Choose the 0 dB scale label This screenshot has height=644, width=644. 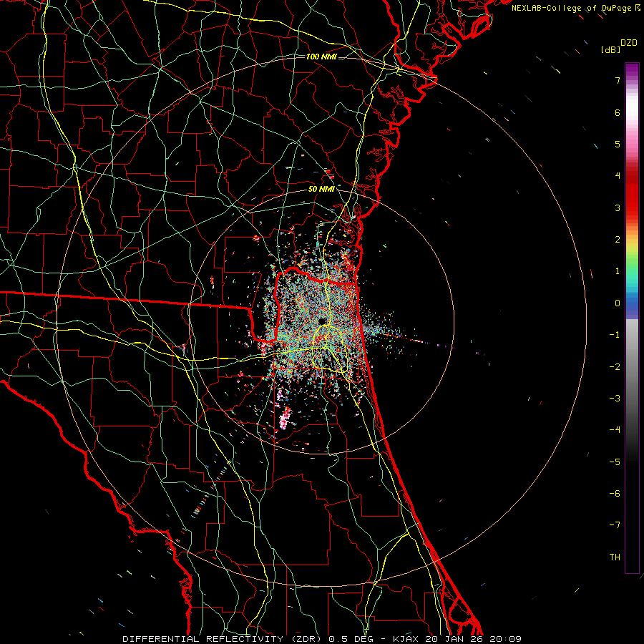618,303
